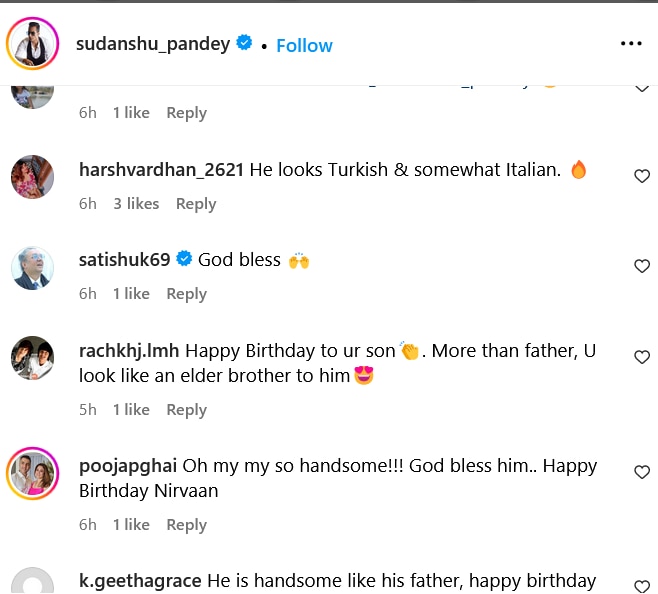Reply to harshvardhan_2621's comment
The height and width of the screenshot is (594, 658).
[x=196, y=204]
